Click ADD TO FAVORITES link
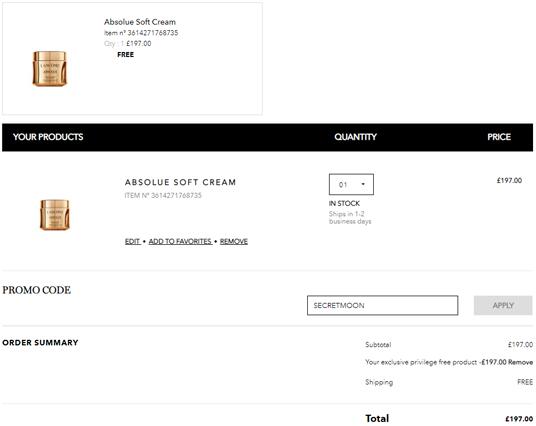The width and height of the screenshot is (536, 426). point(180,241)
